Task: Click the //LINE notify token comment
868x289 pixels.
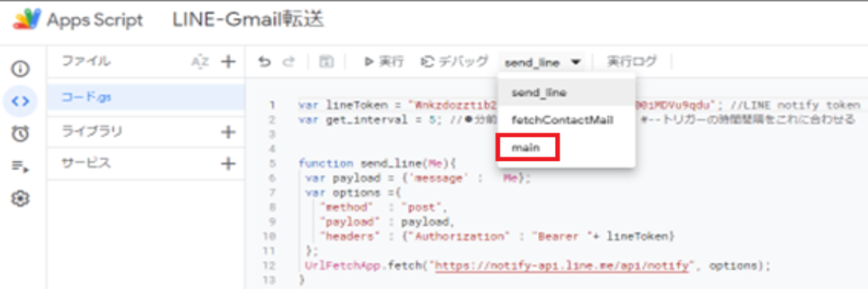Action: pyautogui.click(x=796, y=105)
